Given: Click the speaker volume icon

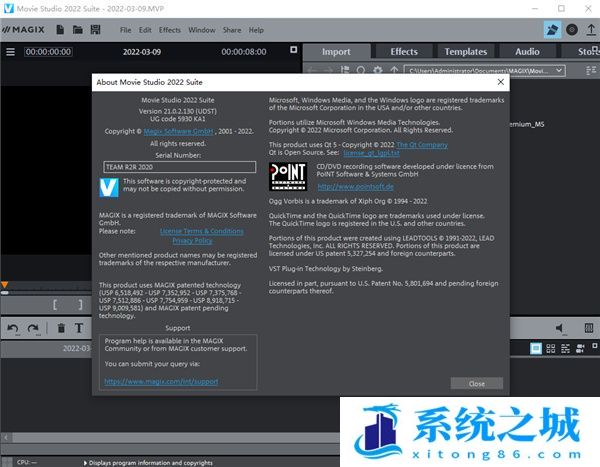Looking at the screenshot, I should (560, 328).
